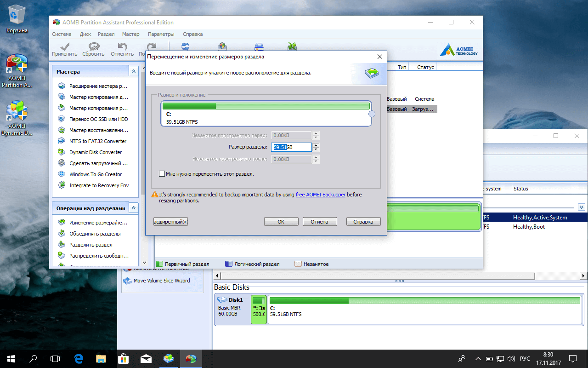Click the shield toolbar icon
Image resolution: width=588 pixels, height=368 pixels.
click(222, 46)
